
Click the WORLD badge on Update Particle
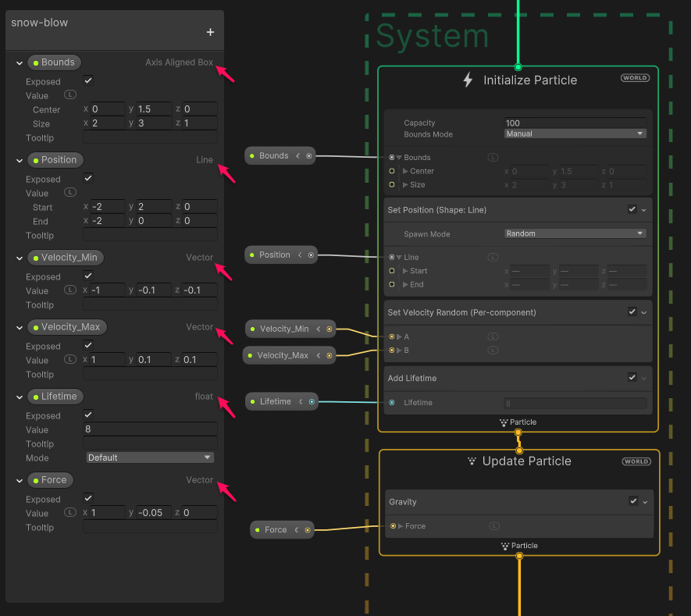pos(636,461)
